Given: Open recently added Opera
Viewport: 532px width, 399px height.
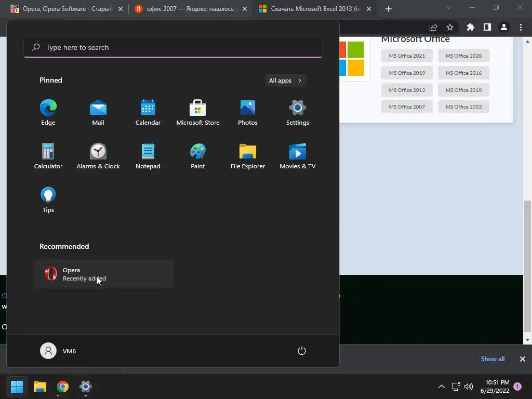Looking at the screenshot, I should coord(103,274).
